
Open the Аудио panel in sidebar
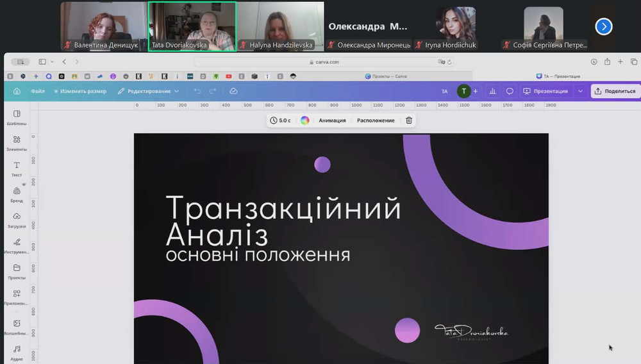17,352
